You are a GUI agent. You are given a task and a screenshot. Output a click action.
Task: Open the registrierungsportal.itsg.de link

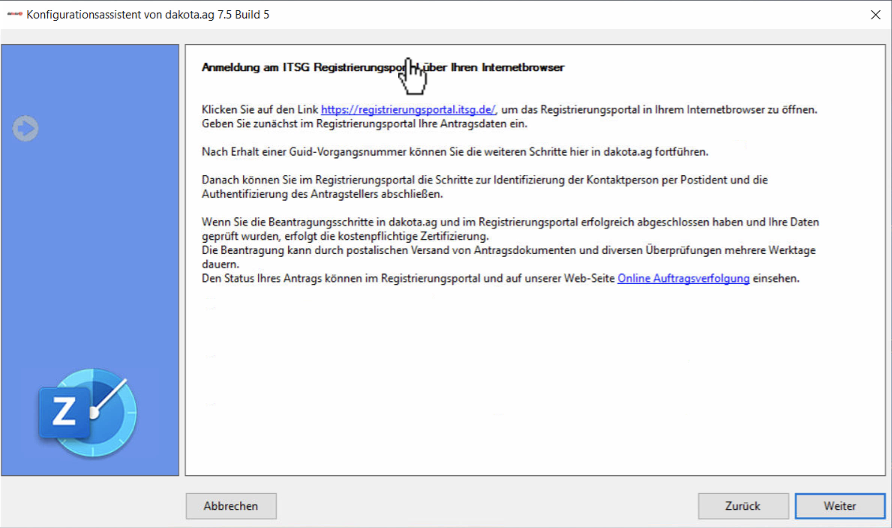click(408, 109)
